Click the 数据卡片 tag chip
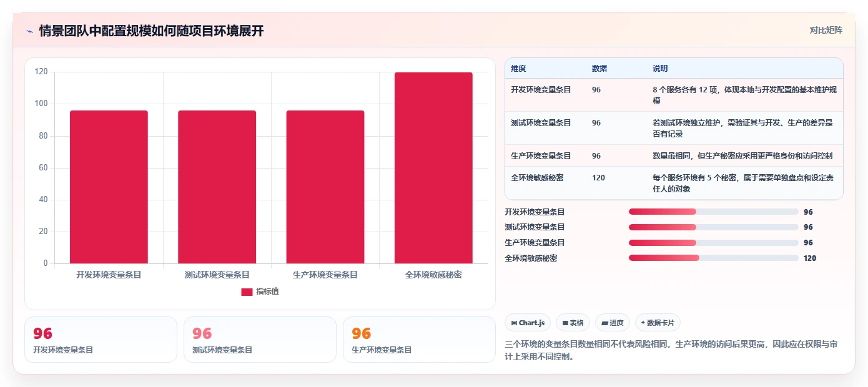This screenshot has width=868, height=387. pyautogui.click(x=658, y=323)
